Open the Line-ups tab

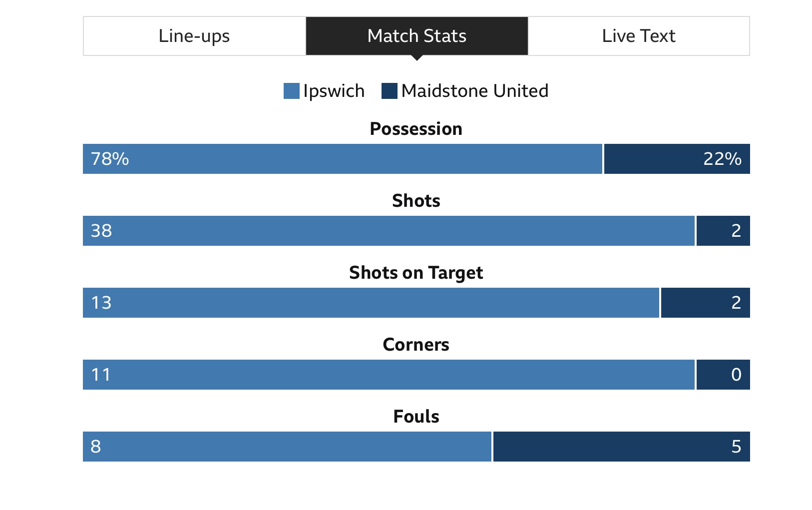(x=194, y=36)
